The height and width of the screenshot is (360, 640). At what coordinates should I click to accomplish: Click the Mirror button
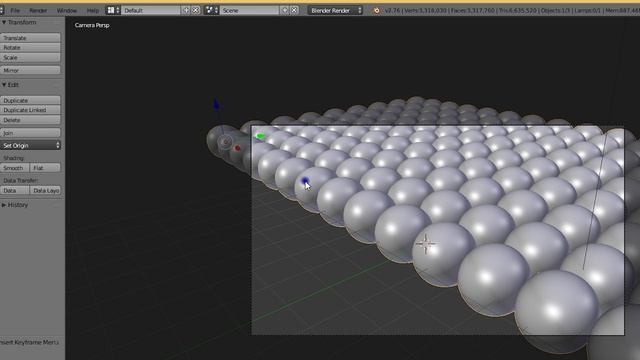[31, 70]
